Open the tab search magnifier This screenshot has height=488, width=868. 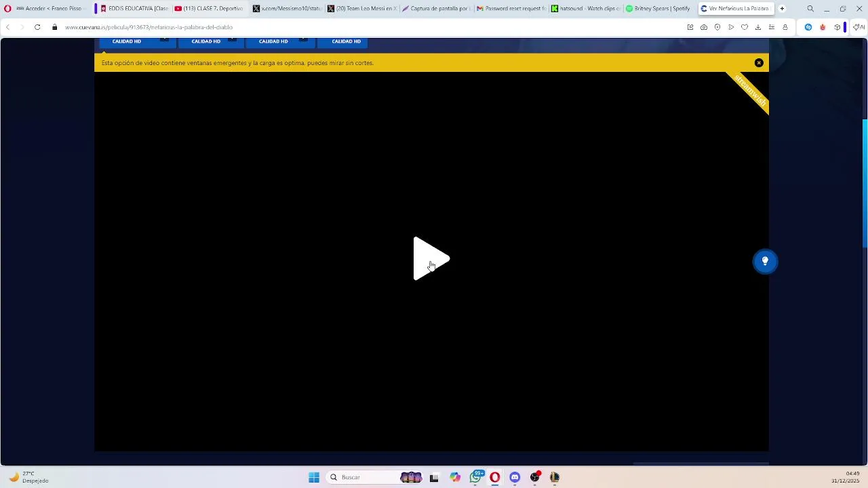(810, 9)
